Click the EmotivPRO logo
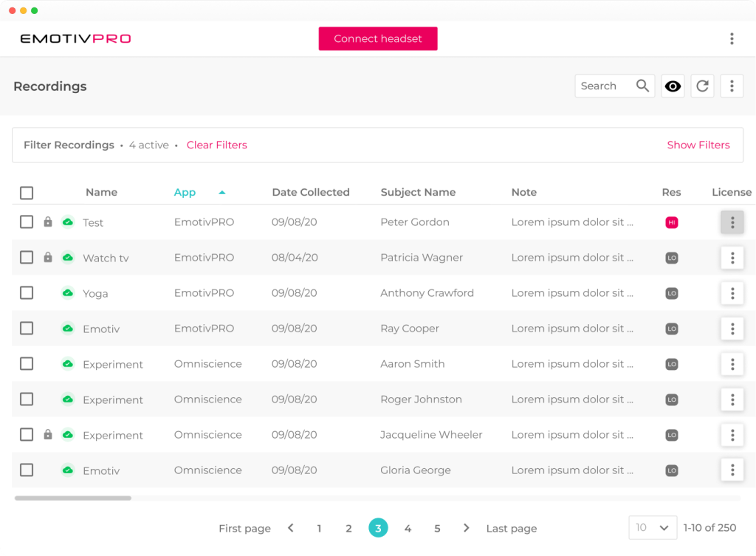 75,38
